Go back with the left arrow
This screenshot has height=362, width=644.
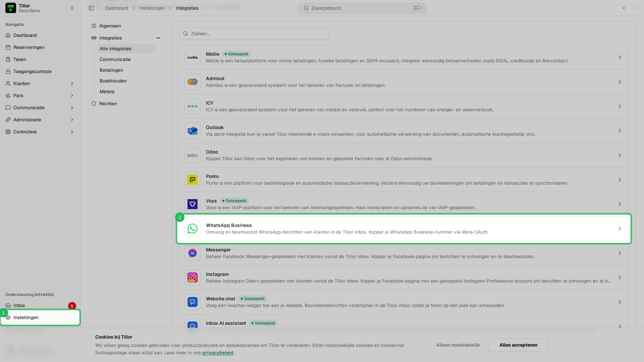pyautogui.click(x=624, y=8)
